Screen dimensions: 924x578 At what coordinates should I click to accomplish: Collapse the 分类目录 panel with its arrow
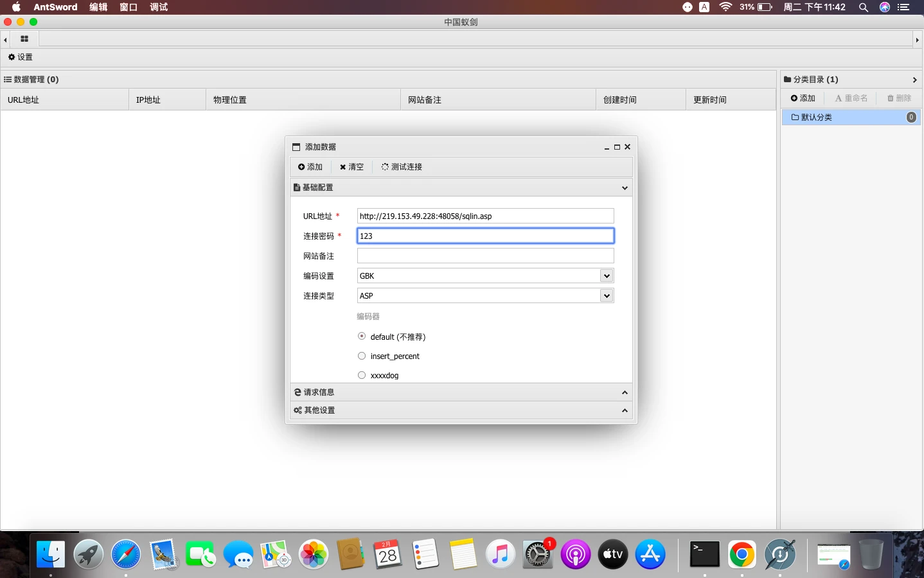914,80
